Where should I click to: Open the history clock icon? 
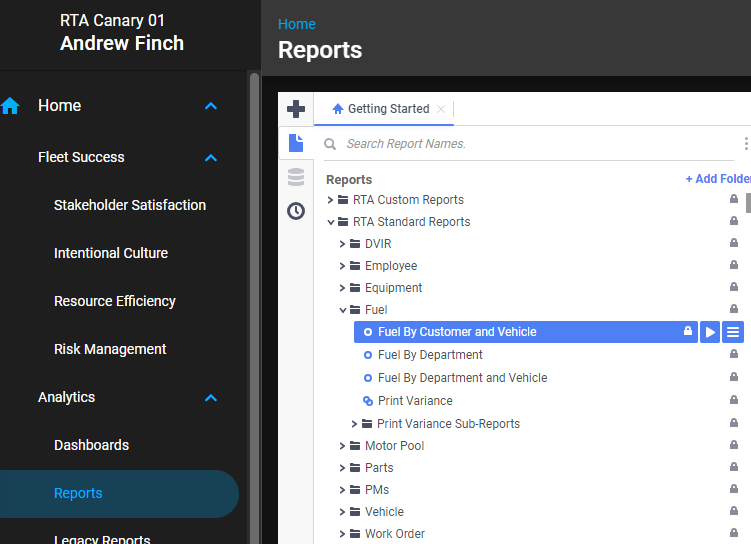[x=296, y=211]
